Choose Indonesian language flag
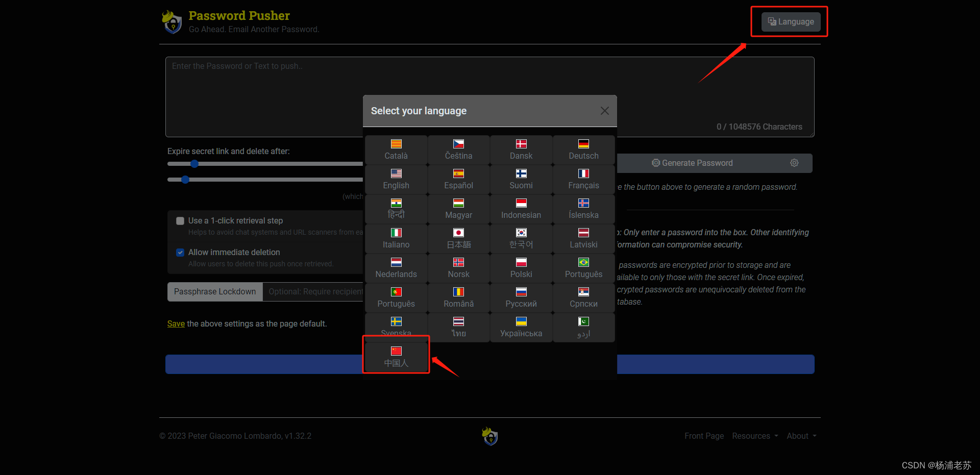980x475 pixels. point(521,209)
